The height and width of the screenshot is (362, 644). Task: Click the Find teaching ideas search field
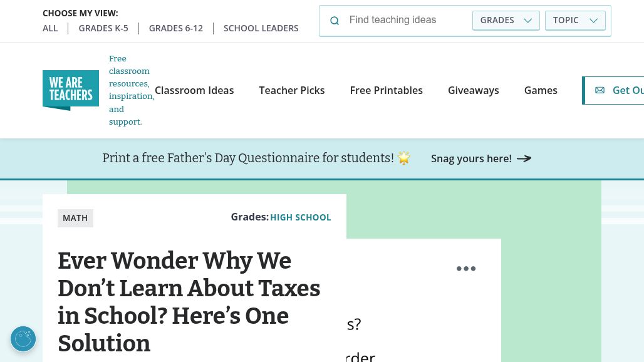407,20
